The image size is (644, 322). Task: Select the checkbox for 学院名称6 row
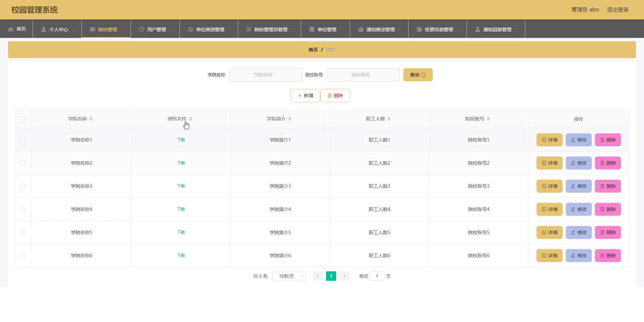[23, 256]
